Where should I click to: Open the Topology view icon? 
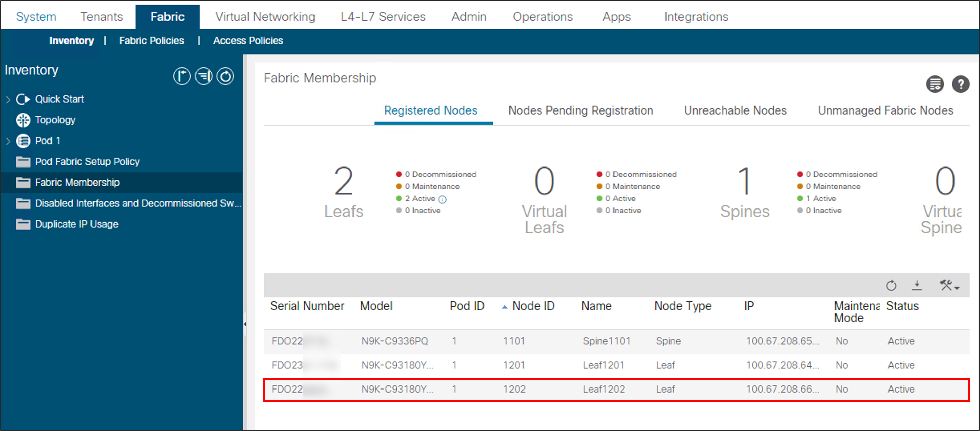[23, 120]
